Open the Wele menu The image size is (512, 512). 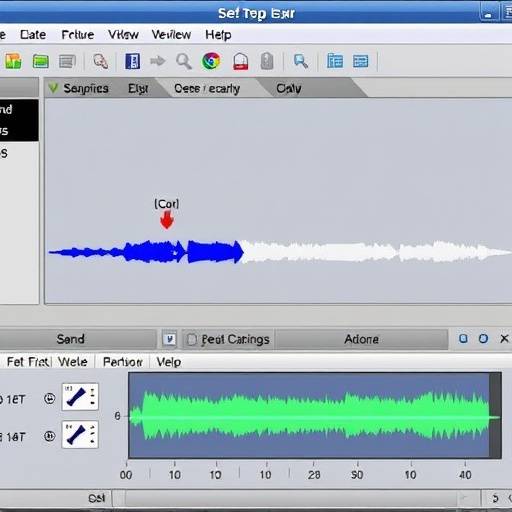point(73,362)
